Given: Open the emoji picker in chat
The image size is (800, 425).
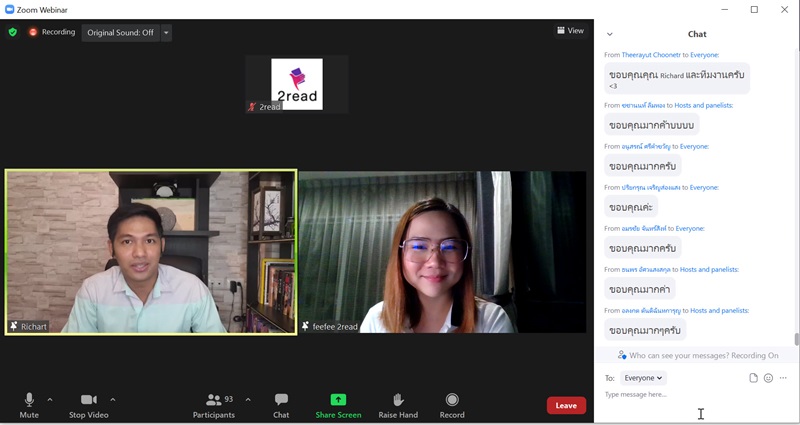Looking at the screenshot, I should click(x=768, y=378).
